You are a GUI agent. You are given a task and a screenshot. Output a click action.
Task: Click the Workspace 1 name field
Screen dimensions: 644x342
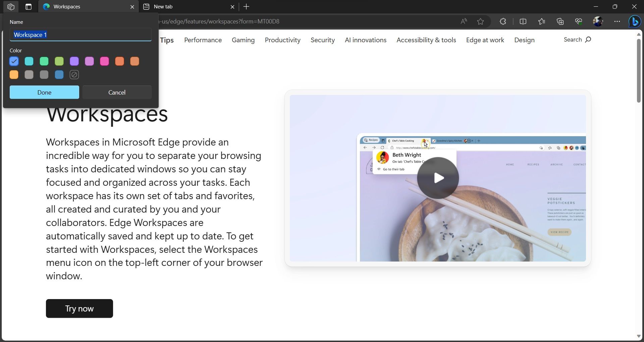(80, 35)
